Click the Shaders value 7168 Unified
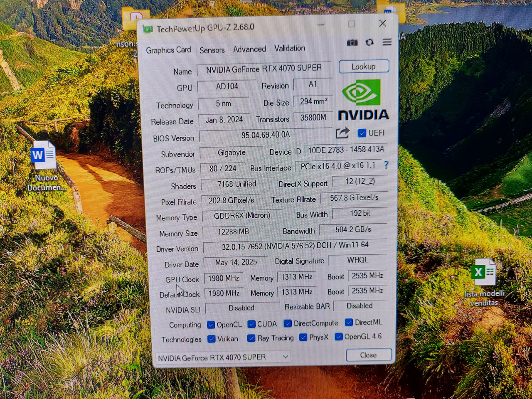 tap(236, 184)
